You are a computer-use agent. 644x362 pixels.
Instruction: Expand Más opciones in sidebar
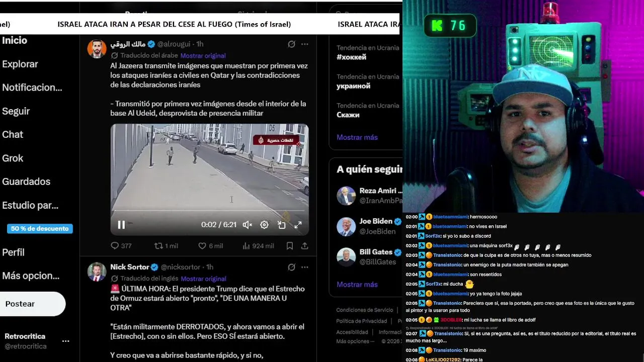31,276
